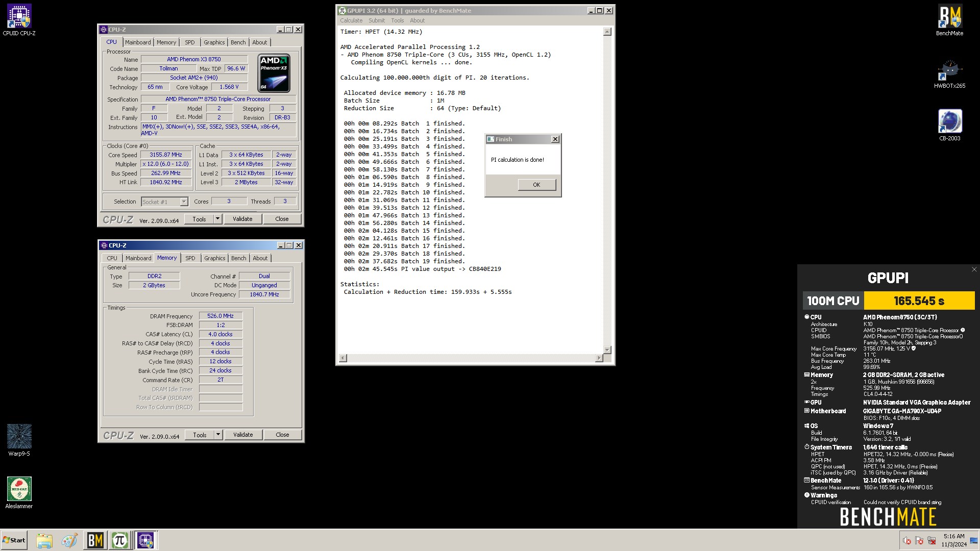Click the show desktop tray icon

pyautogui.click(x=974, y=541)
